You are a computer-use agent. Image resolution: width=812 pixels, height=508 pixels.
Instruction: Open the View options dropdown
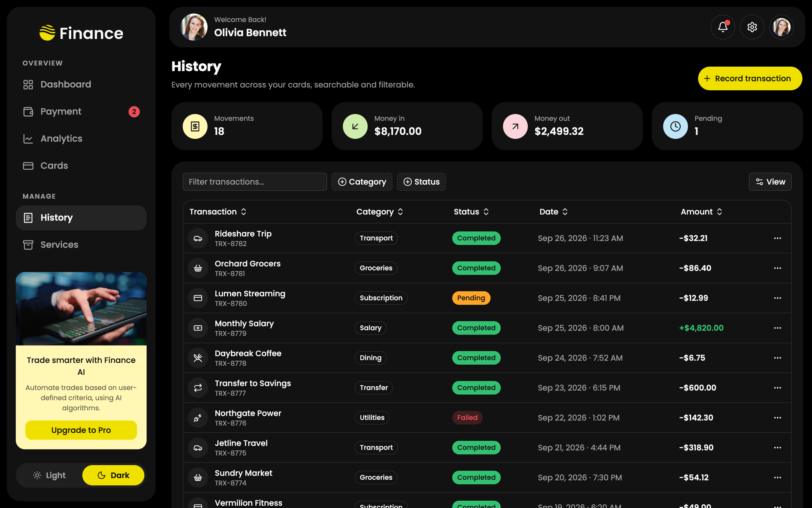(x=770, y=182)
